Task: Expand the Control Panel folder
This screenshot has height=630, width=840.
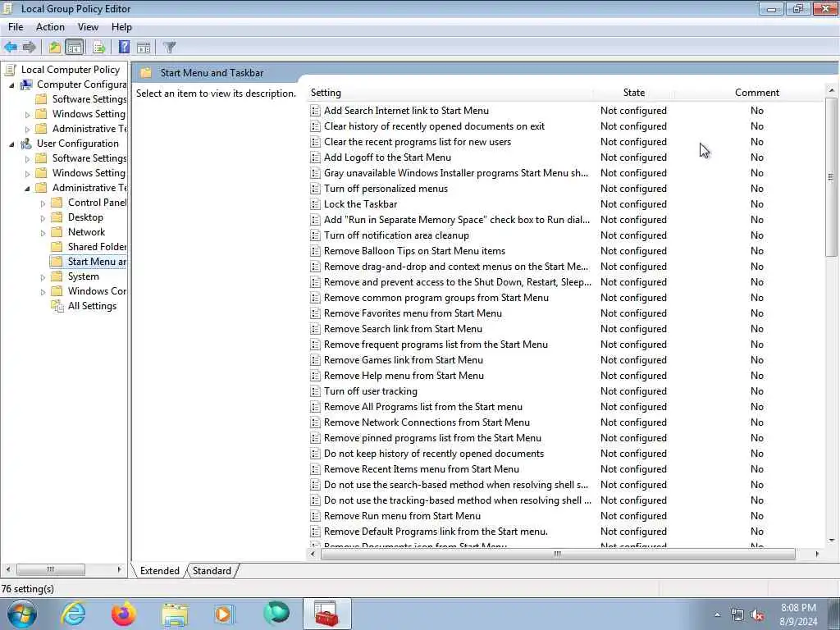Action: (43, 203)
